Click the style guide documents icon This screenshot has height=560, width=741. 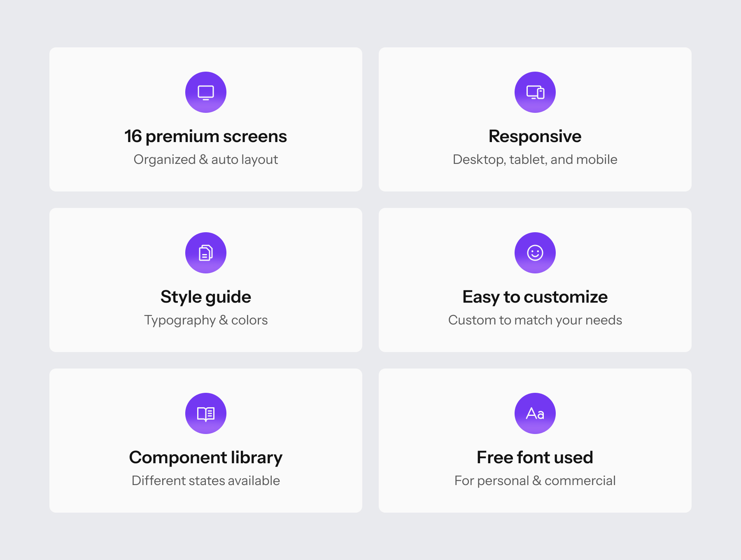[x=206, y=253]
